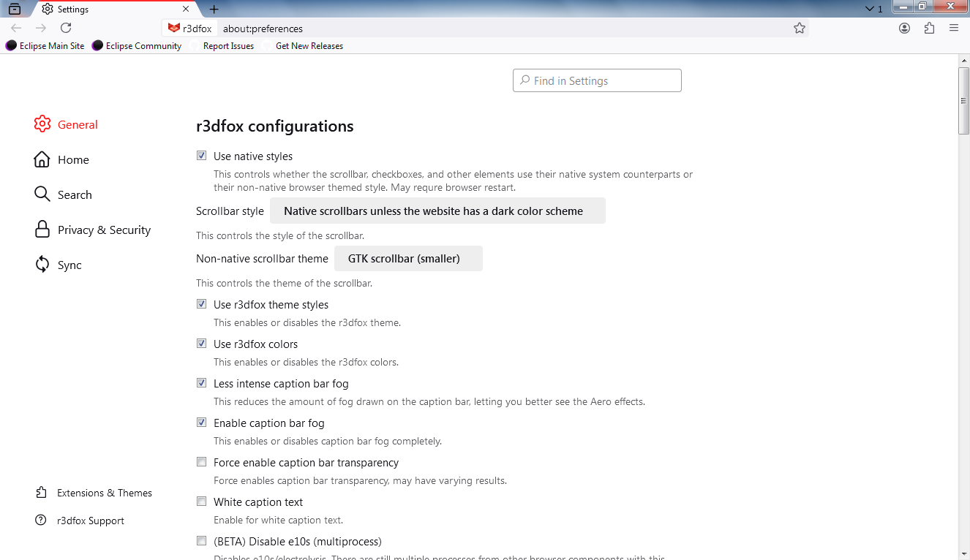The image size is (970, 560).
Task: Click the list all tabs chevron
Action: 870,9
